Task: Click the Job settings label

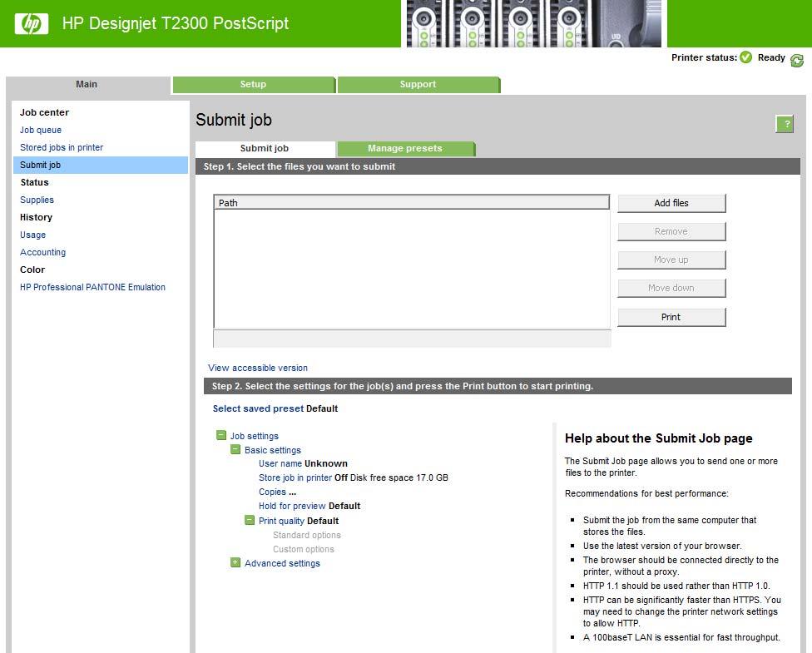Action: (x=255, y=436)
